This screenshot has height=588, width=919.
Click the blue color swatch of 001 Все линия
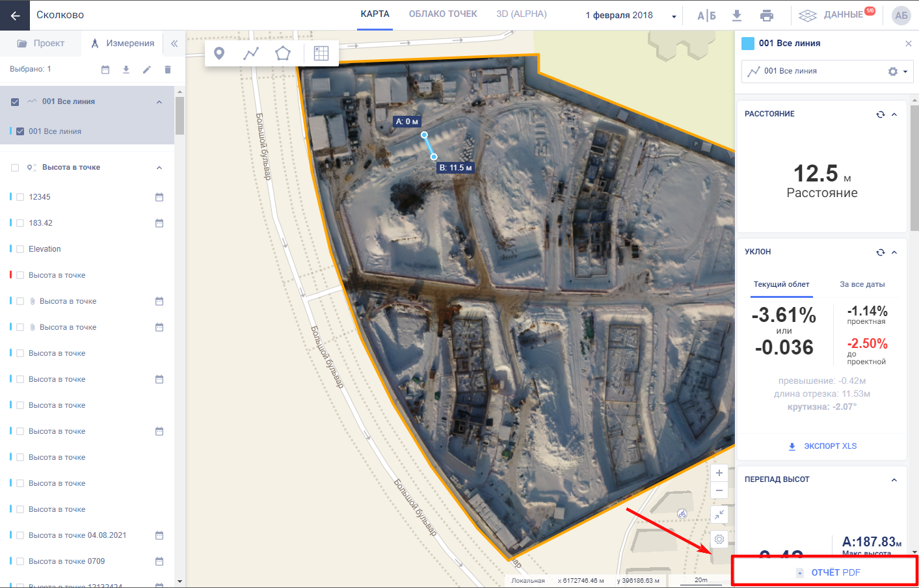point(748,44)
